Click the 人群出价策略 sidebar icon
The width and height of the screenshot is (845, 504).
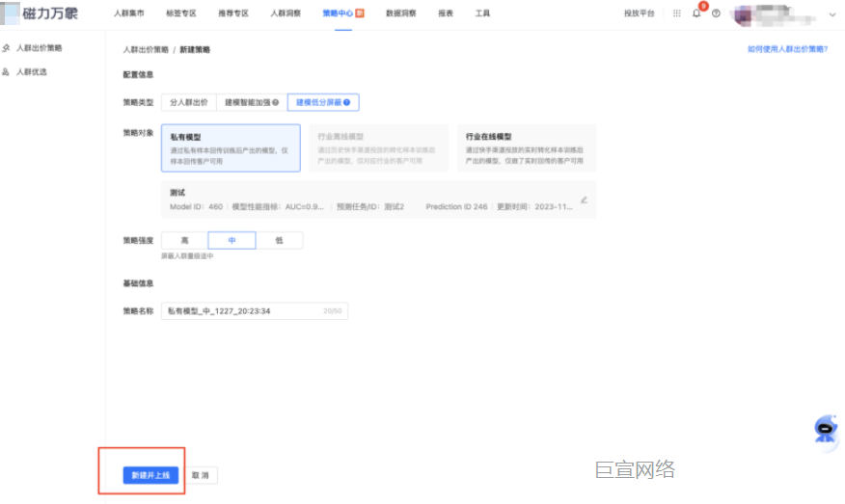click(x=7, y=48)
